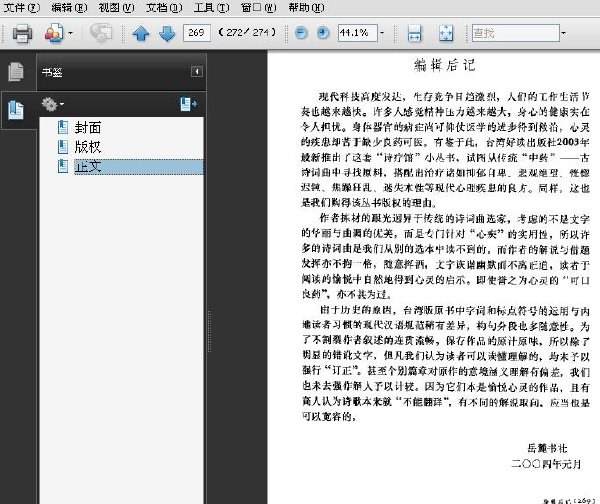This screenshot has width=600, height=504.
Task: Go to previous page with up arrow
Action: coord(140,33)
